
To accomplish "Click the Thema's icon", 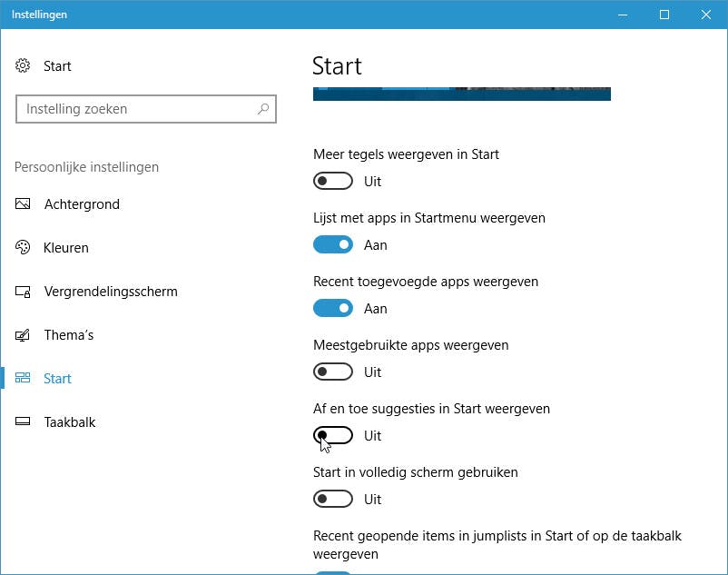I will (x=24, y=335).
